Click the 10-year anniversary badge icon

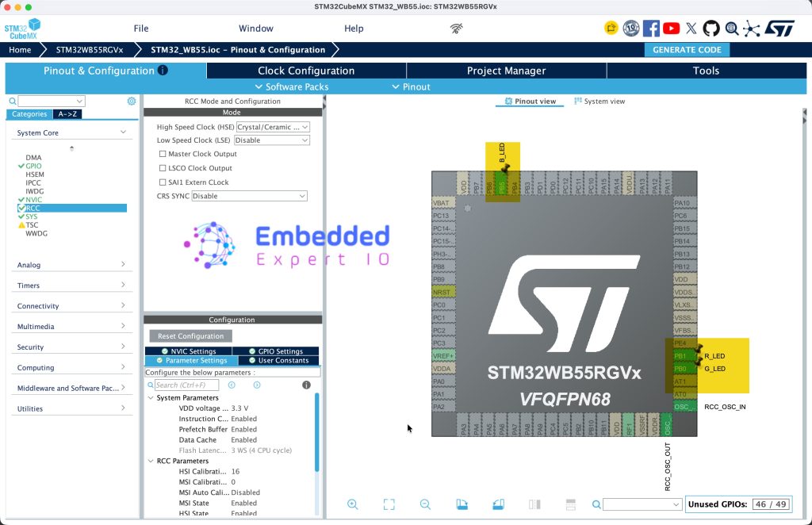coord(630,28)
